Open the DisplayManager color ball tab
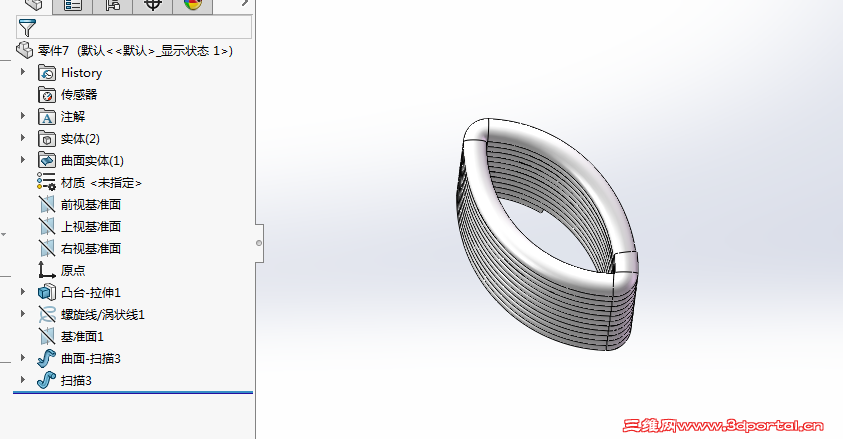Screen dimensions: 843x439 (192, 5)
